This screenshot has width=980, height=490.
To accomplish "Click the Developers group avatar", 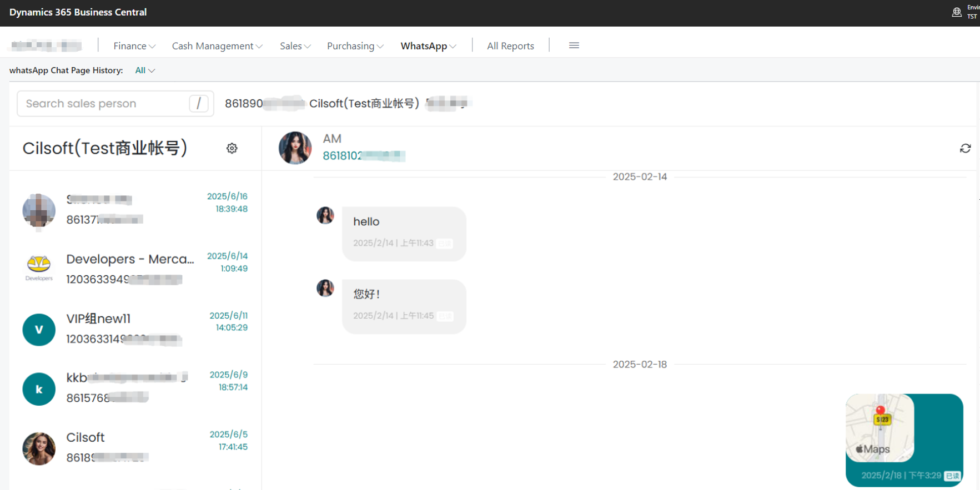I will click(x=39, y=267).
